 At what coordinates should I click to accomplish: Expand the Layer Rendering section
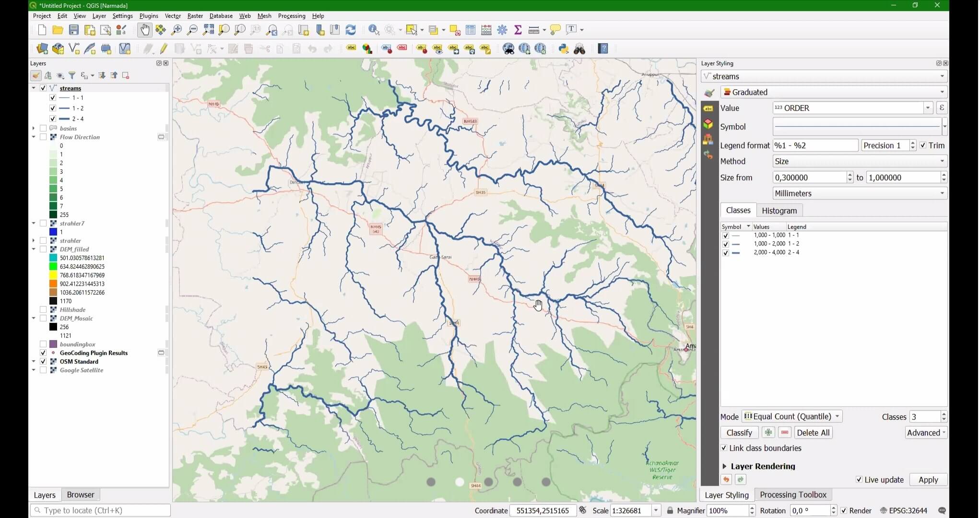click(x=725, y=466)
